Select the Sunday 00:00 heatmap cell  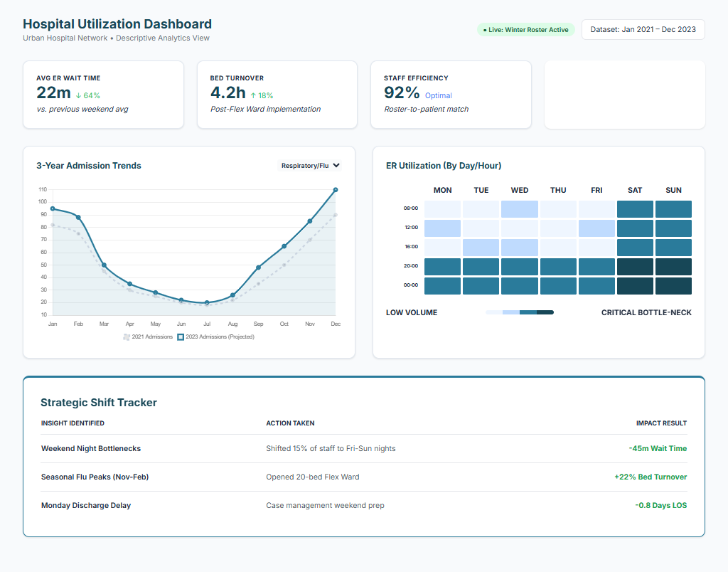673,286
